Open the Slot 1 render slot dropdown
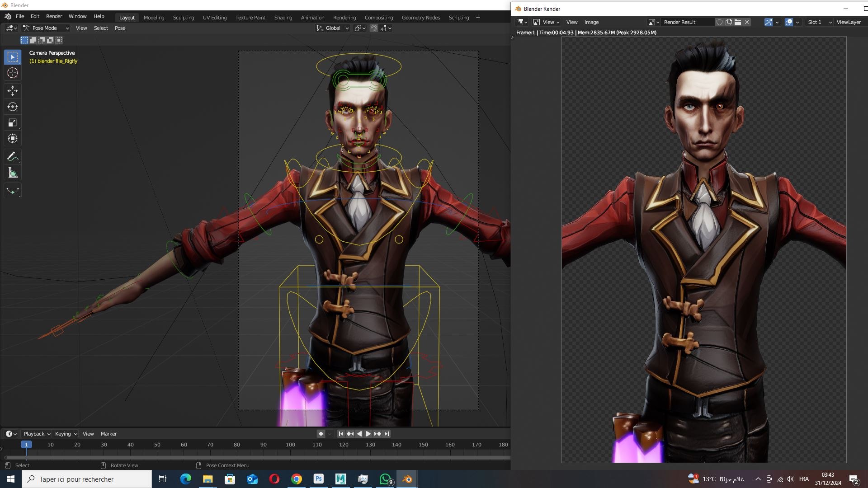This screenshot has width=868, height=488. pyautogui.click(x=820, y=22)
